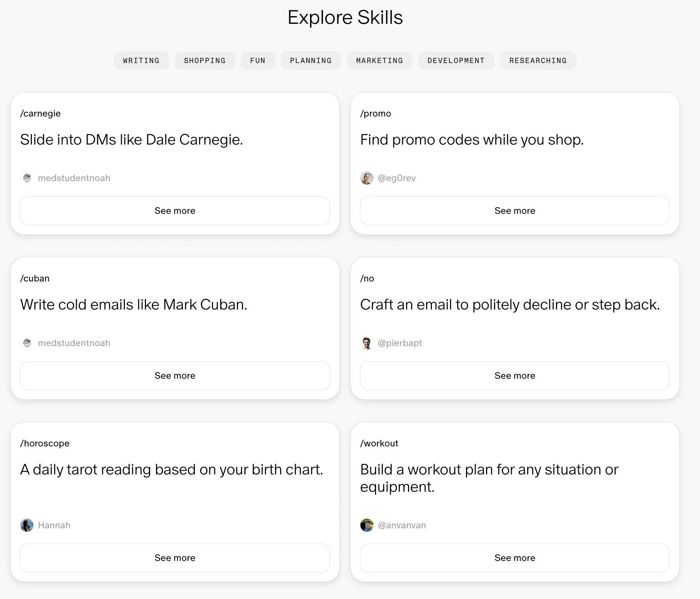
Task: View more about the /horoscope skill
Action: 175,558
